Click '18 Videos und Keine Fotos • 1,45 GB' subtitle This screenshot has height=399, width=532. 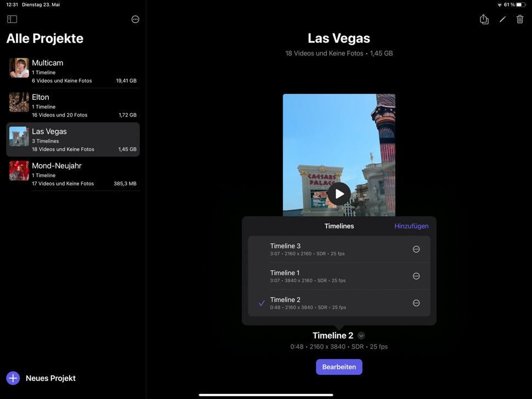tap(339, 53)
